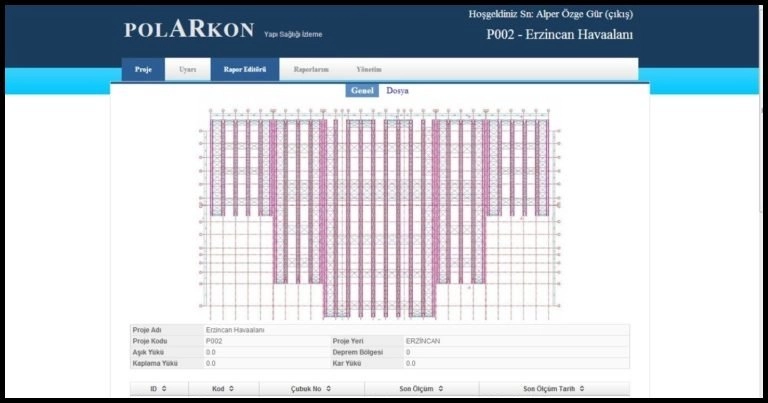Click the Proje Kodu value P002
This screenshot has width=768, height=403.
(x=212, y=341)
